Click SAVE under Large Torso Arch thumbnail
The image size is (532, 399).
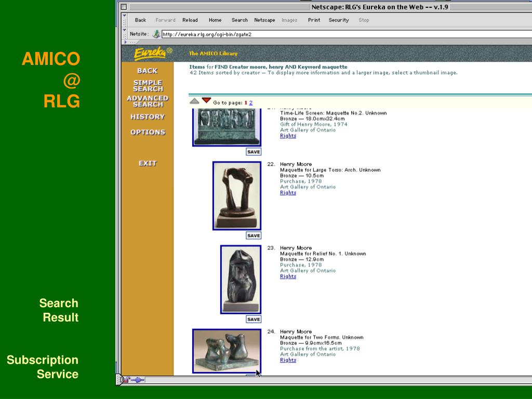pos(254,235)
